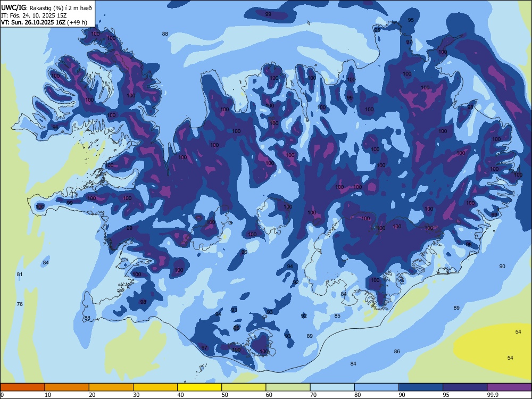Choose the medium blue 90–95 legend swatch

(421, 387)
